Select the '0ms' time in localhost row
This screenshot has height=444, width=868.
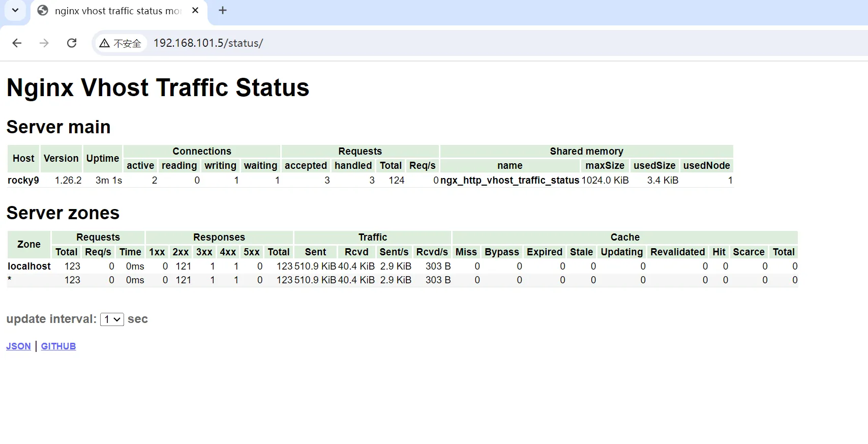[x=135, y=267]
